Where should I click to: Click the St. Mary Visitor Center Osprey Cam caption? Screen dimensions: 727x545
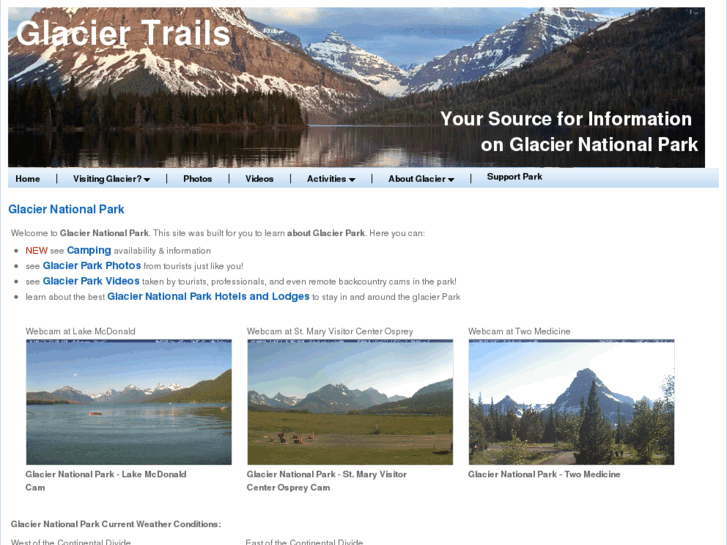pyautogui.click(x=327, y=481)
